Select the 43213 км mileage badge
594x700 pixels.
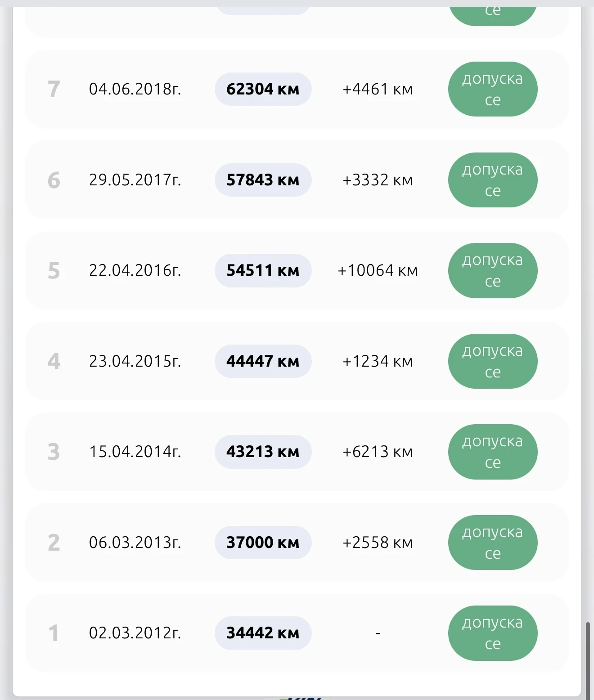pos(263,452)
